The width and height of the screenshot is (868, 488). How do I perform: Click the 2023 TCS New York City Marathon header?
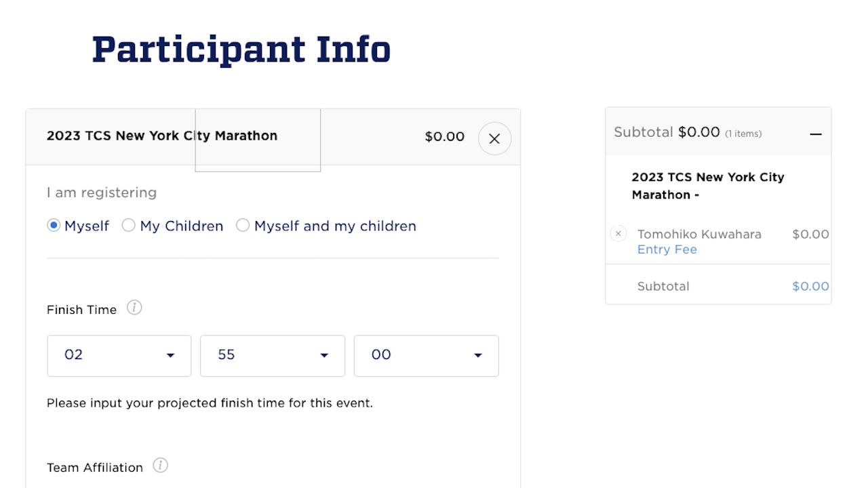[162, 136]
